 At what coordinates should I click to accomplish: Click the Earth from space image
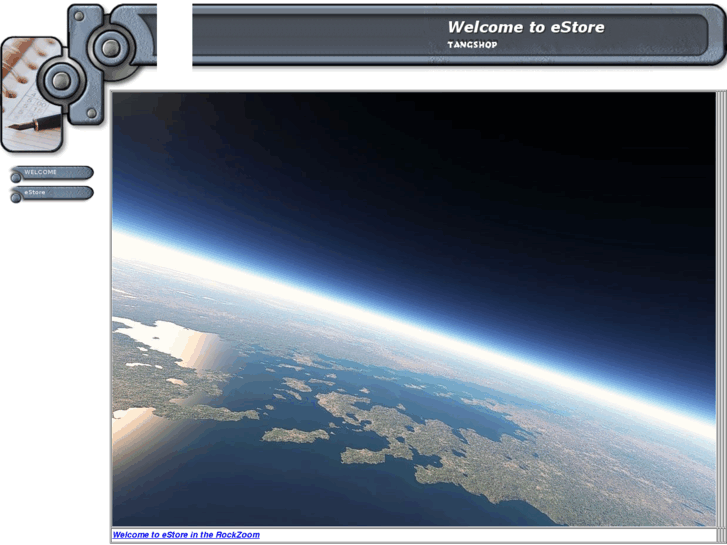point(414,309)
